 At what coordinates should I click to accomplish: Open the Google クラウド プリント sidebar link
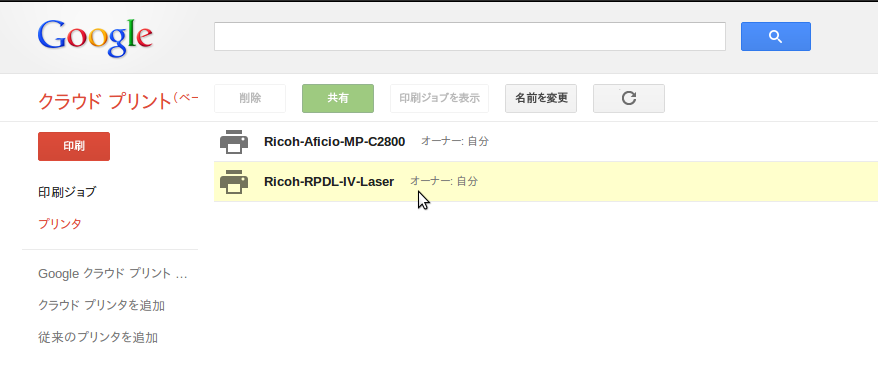pyautogui.click(x=113, y=274)
